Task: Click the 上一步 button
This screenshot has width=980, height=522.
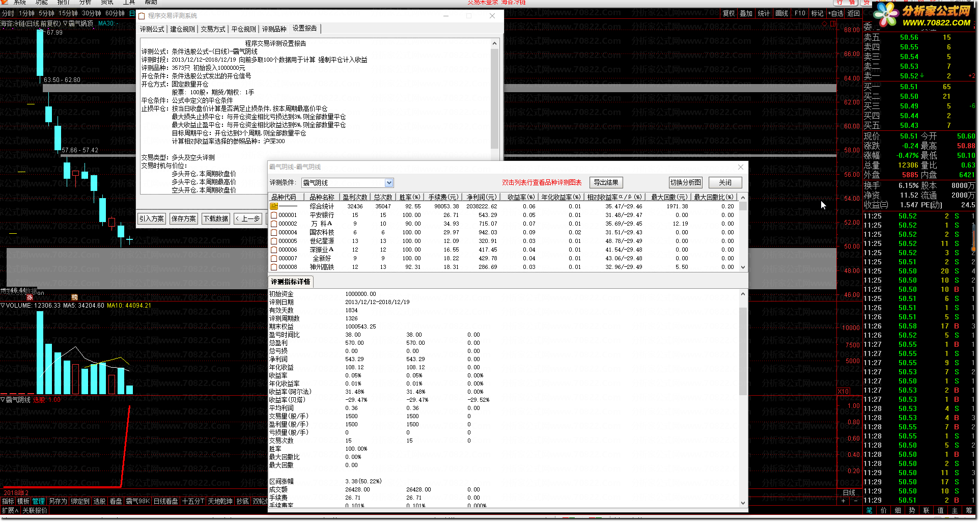Action: (247, 219)
